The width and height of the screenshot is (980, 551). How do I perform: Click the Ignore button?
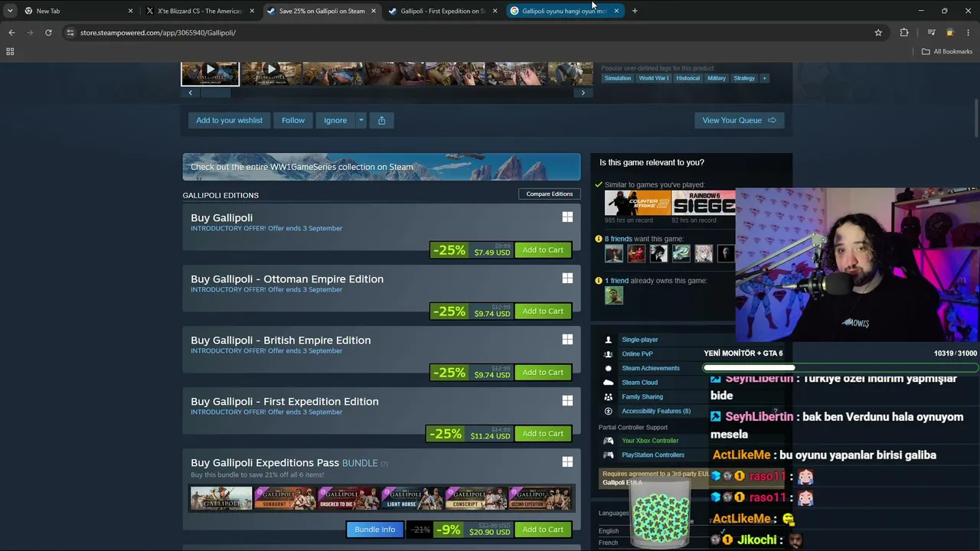click(335, 120)
